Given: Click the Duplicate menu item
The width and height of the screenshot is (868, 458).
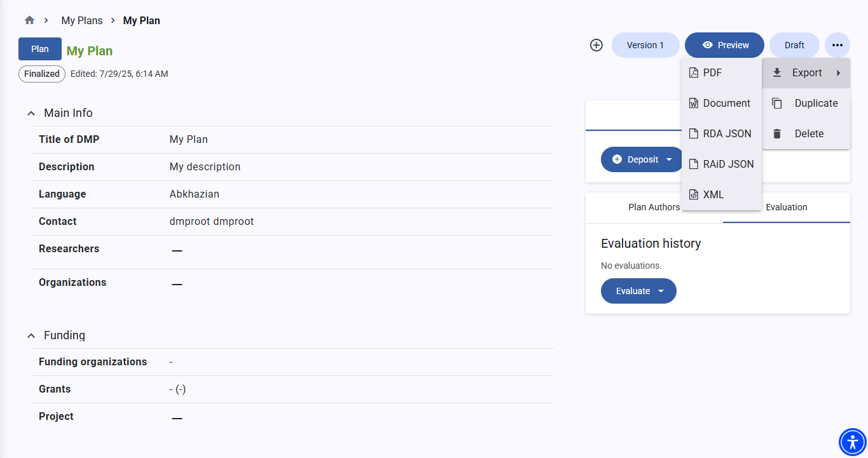Looking at the screenshot, I should click(815, 104).
